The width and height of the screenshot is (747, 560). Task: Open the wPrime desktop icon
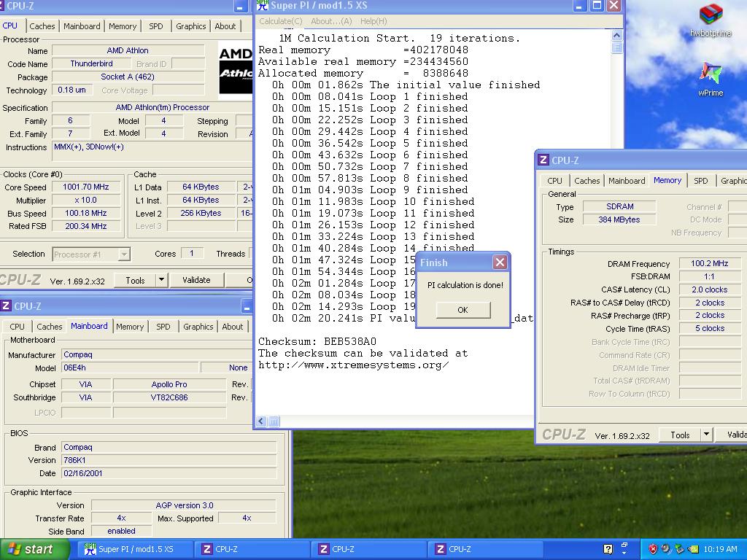point(711,79)
